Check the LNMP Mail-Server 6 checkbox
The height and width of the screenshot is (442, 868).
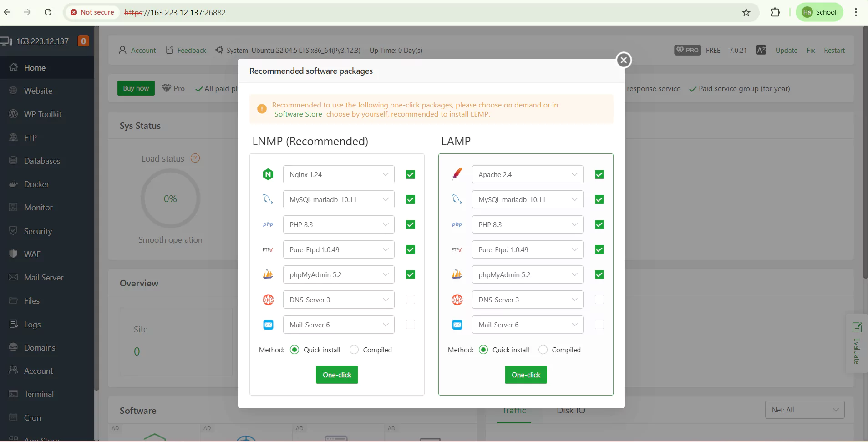[x=411, y=325]
